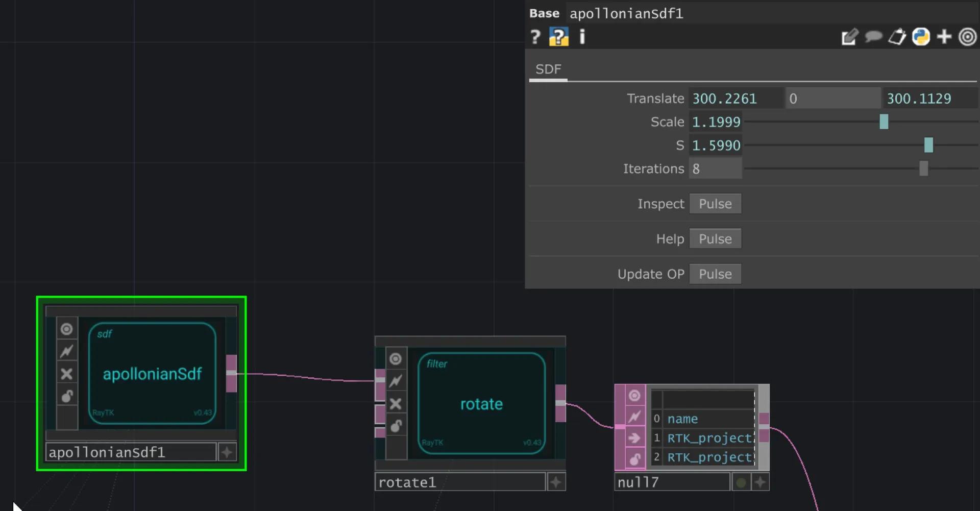Toggle the green display flag on null7
980x511 pixels.
[x=741, y=482]
